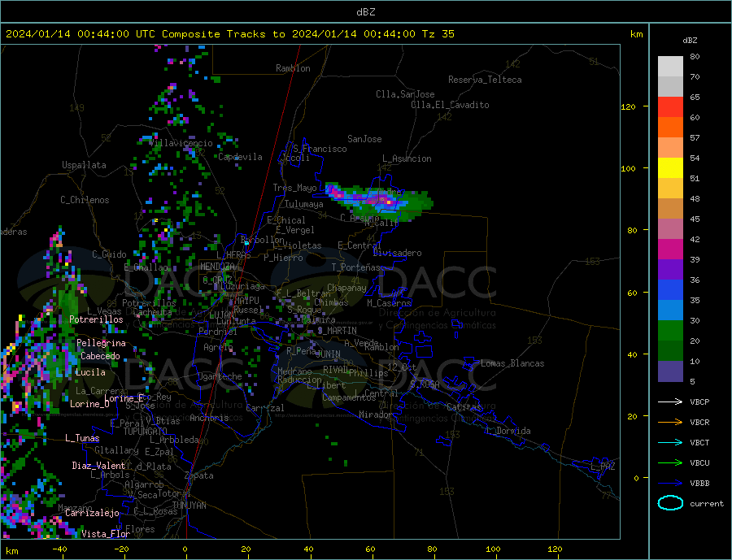Click the cyan current ellipse icon
The height and width of the screenshot is (560, 732).
click(670, 503)
